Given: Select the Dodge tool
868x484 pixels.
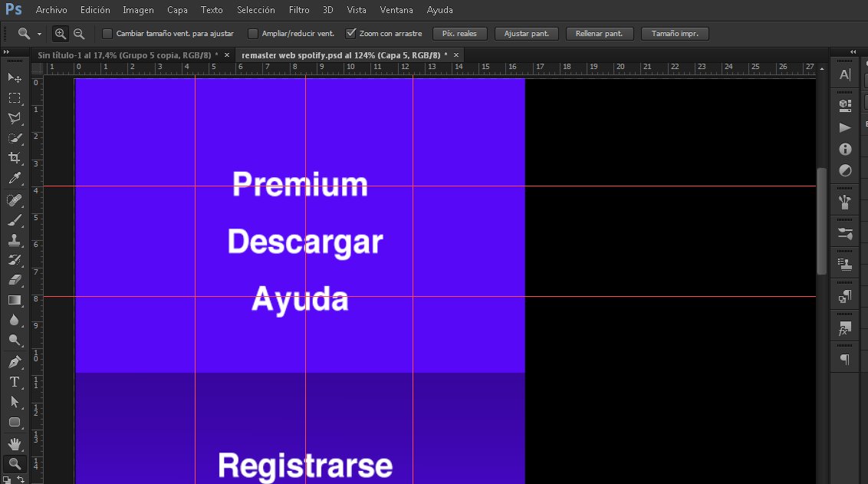Looking at the screenshot, I should 15,340.
